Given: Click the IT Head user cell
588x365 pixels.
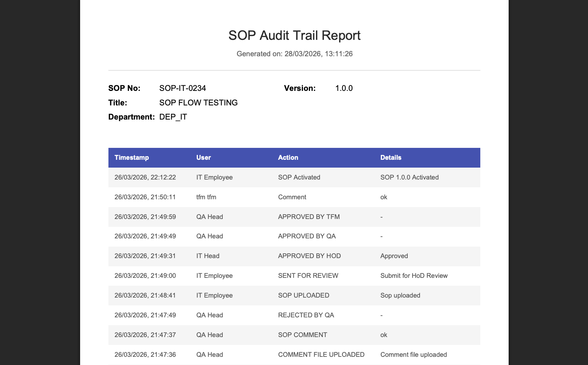Looking at the screenshot, I should (x=208, y=256).
